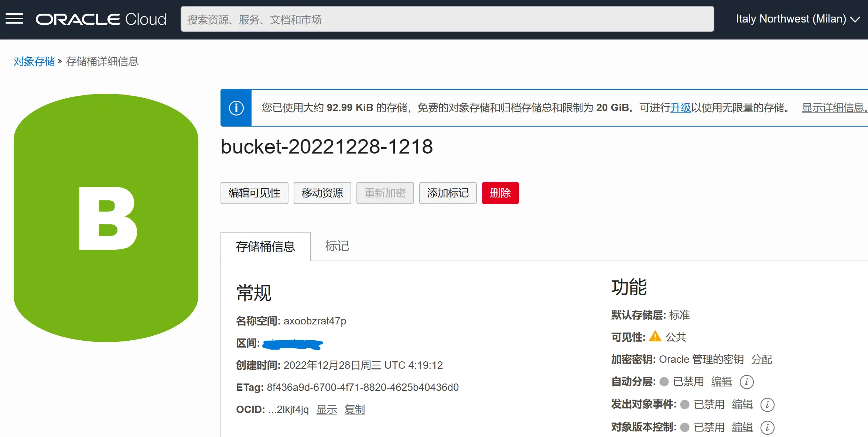This screenshot has width=868, height=437.
Task: Open info icon for 对象版本控制
Action: click(x=767, y=427)
